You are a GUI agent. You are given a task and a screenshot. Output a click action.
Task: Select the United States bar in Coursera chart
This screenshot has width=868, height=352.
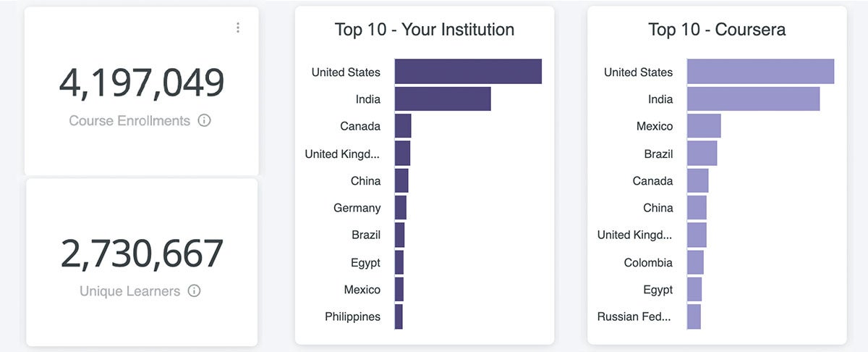tap(760, 72)
